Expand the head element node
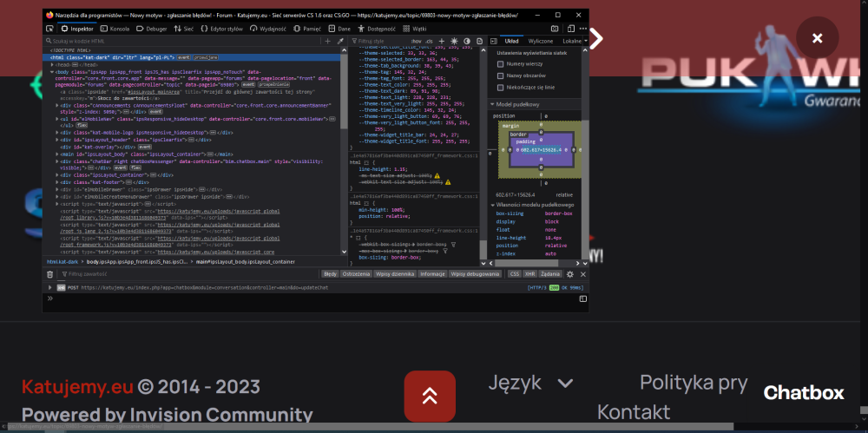The image size is (868, 433). 52,65
